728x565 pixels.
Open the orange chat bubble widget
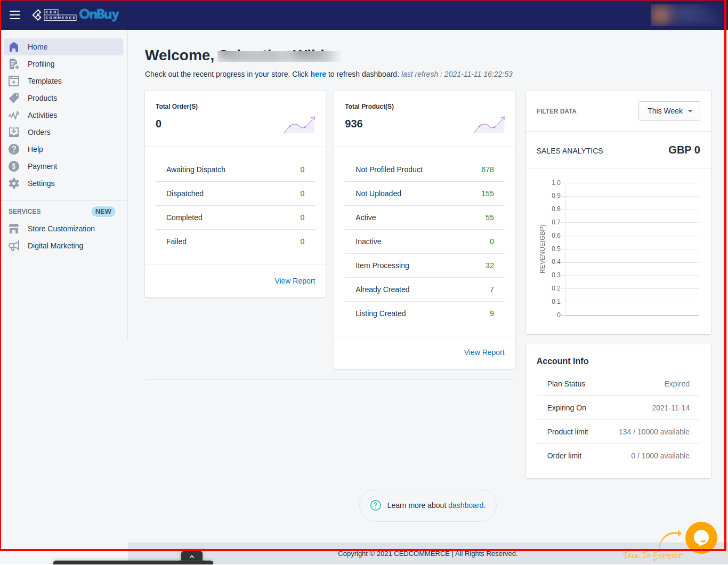coord(701,538)
